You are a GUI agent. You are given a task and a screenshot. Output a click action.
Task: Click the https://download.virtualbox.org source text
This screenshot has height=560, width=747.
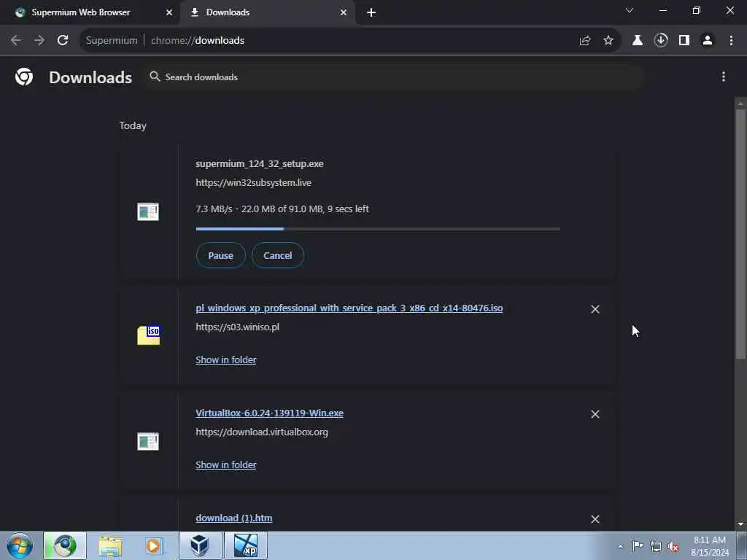(262, 432)
